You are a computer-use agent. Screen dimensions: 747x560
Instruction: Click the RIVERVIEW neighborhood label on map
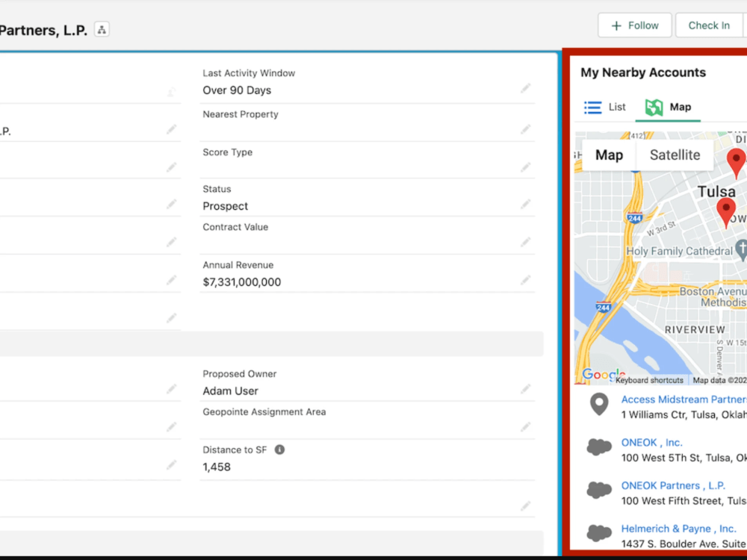click(695, 329)
